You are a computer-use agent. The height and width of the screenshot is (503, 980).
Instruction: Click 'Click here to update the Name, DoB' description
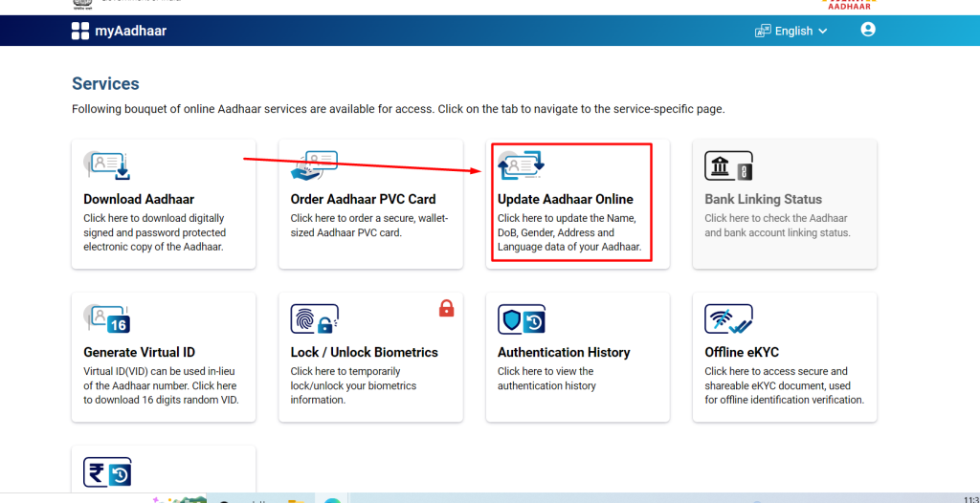click(x=569, y=232)
